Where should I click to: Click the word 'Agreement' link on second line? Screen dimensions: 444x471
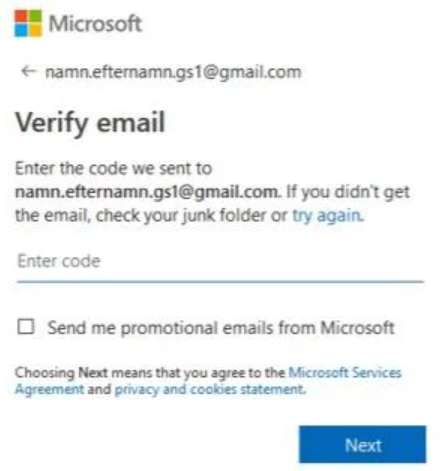point(49,389)
